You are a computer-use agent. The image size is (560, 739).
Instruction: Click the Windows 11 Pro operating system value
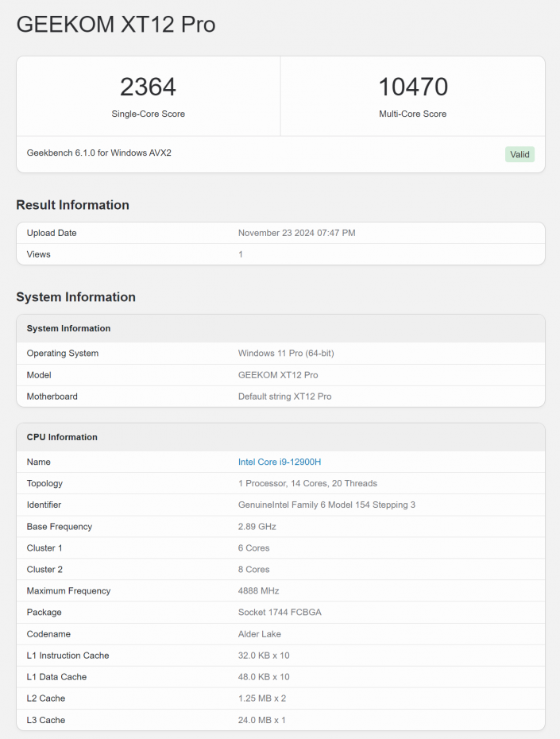pyautogui.click(x=286, y=353)
